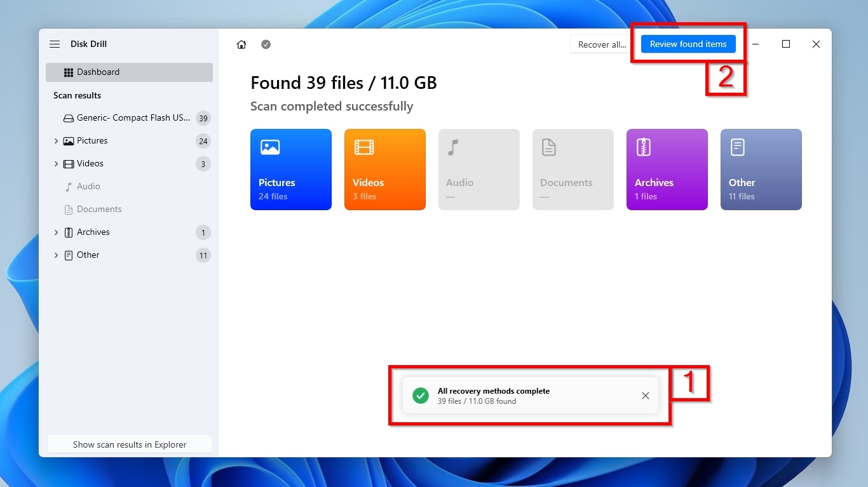Click the Pictures count badge 24

[x=203, y=142]
